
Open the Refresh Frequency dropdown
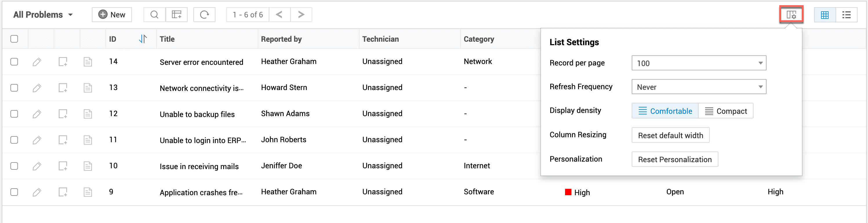point(698,87)
